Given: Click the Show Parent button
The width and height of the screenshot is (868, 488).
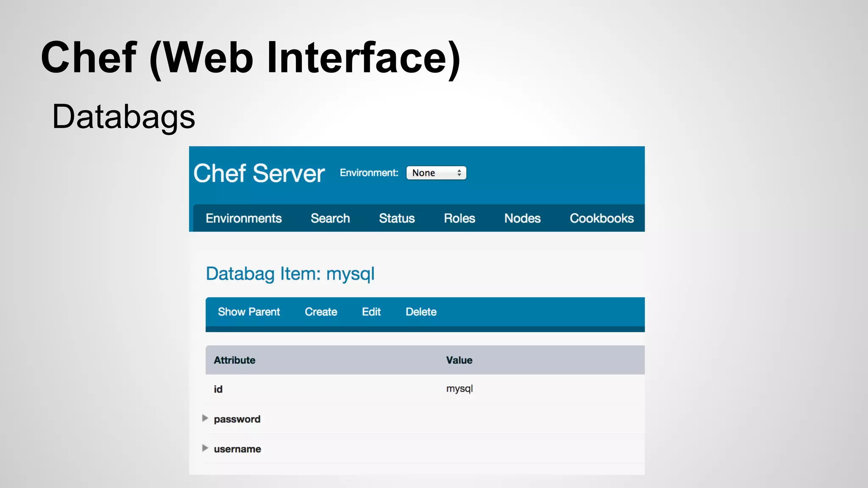Looking at the screenshot, I should 249,312.
